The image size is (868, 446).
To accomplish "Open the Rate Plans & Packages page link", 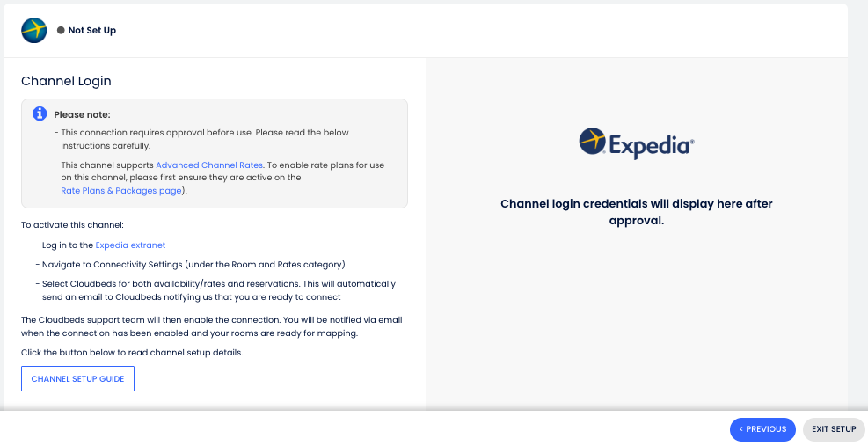I will [x=120, y=190].
